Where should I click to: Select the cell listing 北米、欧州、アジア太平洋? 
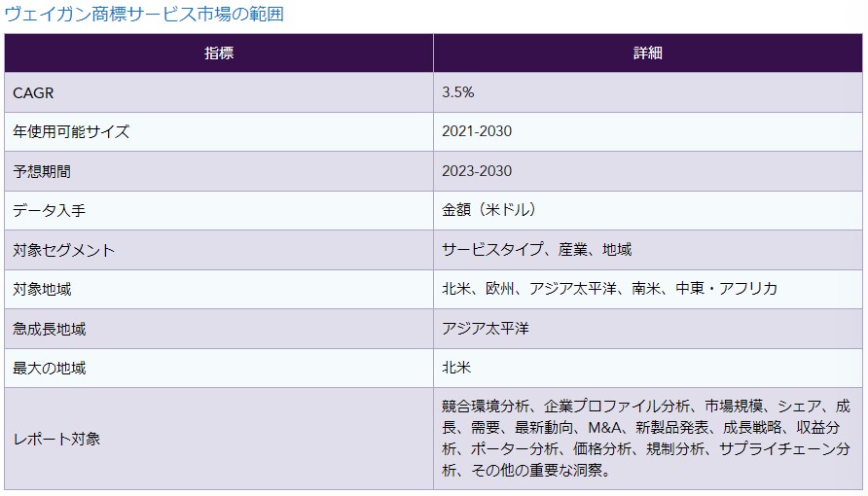tap(609, 289)
